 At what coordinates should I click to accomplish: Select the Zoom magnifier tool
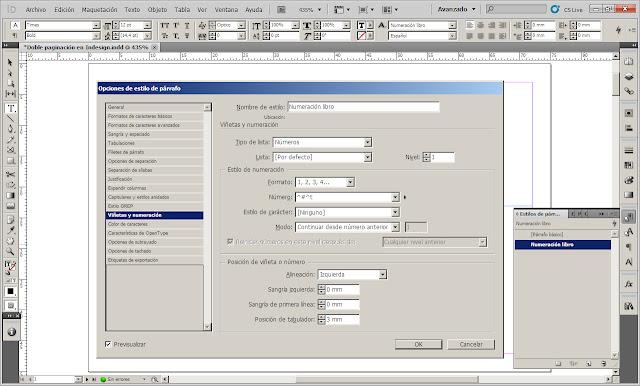pos(10,252)
